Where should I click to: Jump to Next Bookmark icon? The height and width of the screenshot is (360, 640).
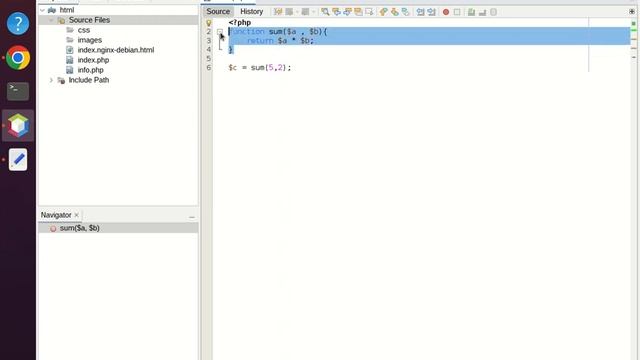[394, 12]
